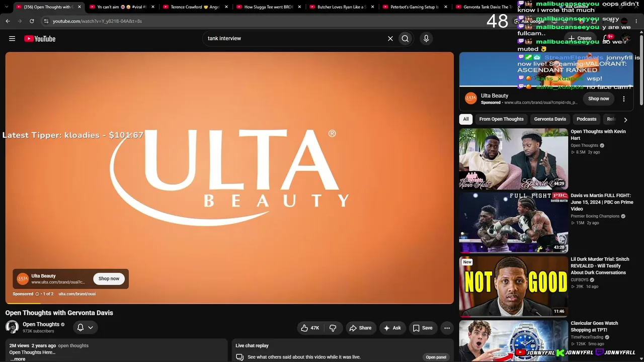644x362 pixels.
Task: Open 'Lil Durk Murder Trial' video title
Action: (x=600, y=266)
